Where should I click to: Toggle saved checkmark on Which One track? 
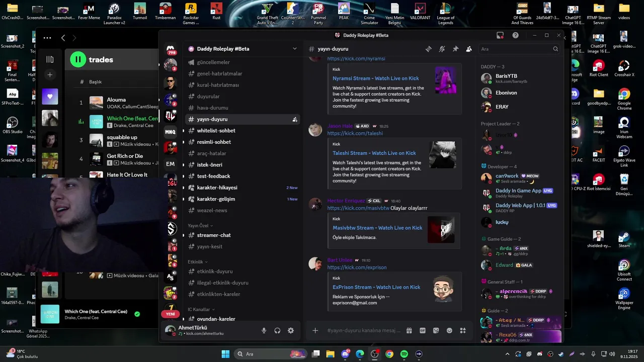click(x=137, y=314)
